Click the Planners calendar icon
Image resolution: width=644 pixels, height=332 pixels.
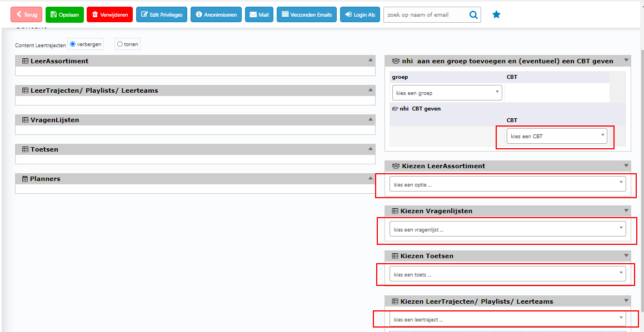[x=25, y=179]
